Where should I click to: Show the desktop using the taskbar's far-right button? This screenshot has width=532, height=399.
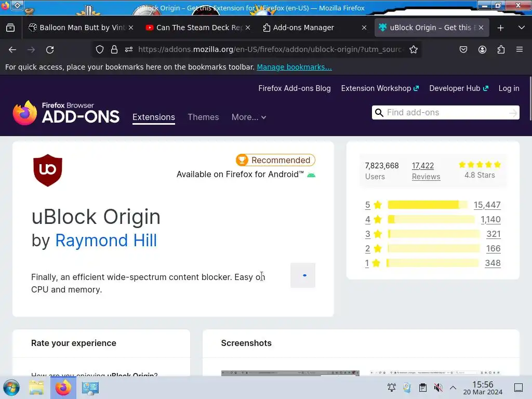(x=518, y=388)
